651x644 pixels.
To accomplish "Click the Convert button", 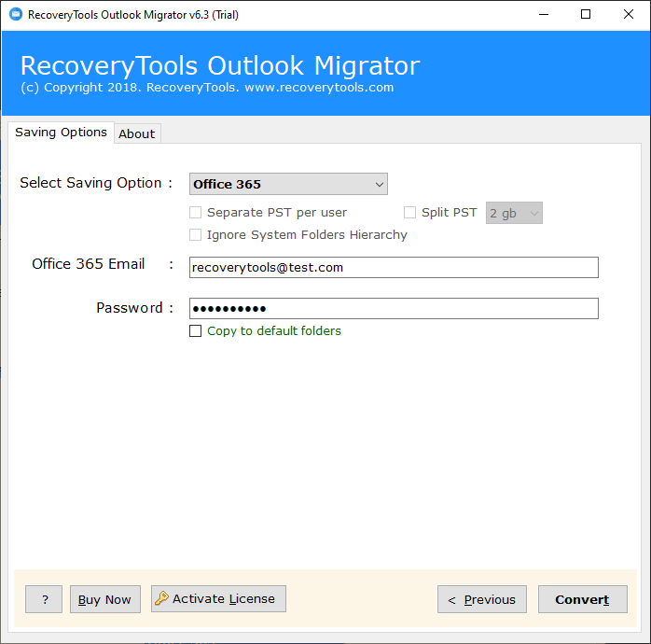I will coord(583,599).
